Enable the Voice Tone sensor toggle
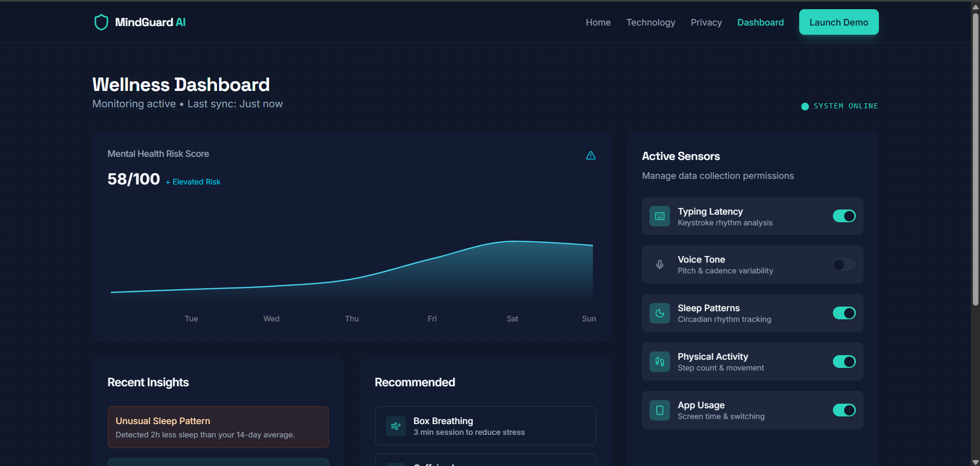Image resolution: width=980 pixels, height=466 pixels. (x=844, y=265)
